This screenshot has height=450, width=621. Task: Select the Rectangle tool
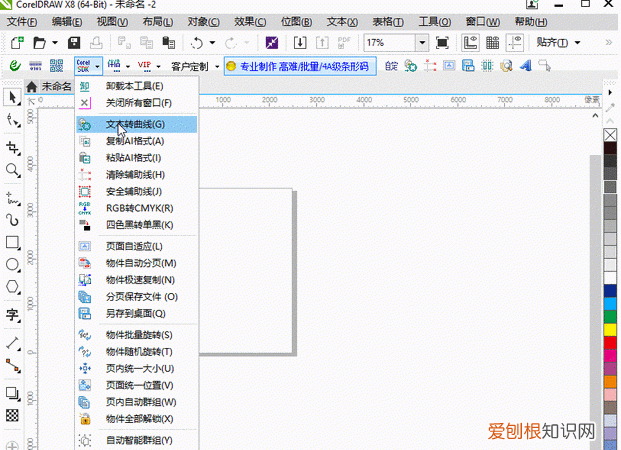coord(13,242)
